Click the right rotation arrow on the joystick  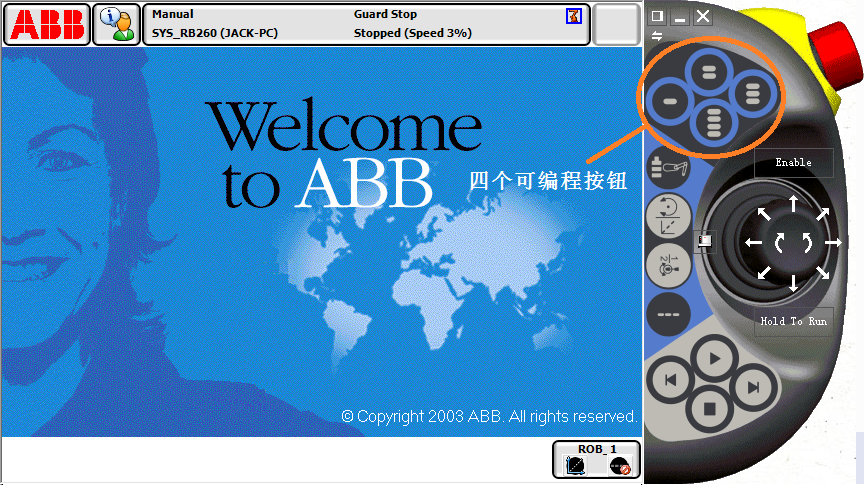tap(807, 242)
